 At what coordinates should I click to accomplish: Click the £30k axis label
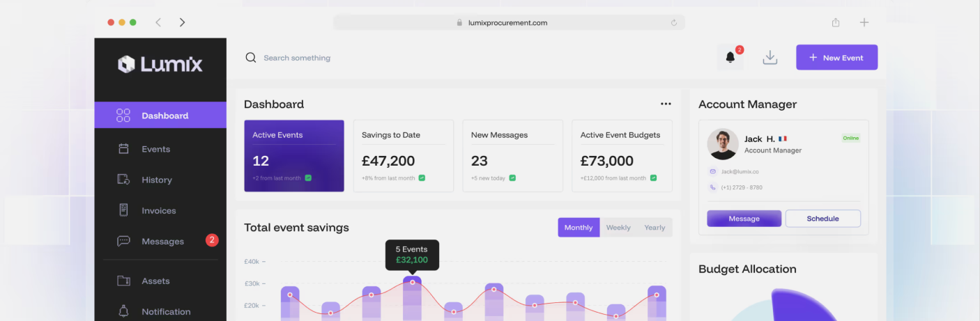[x=252, y=283]
